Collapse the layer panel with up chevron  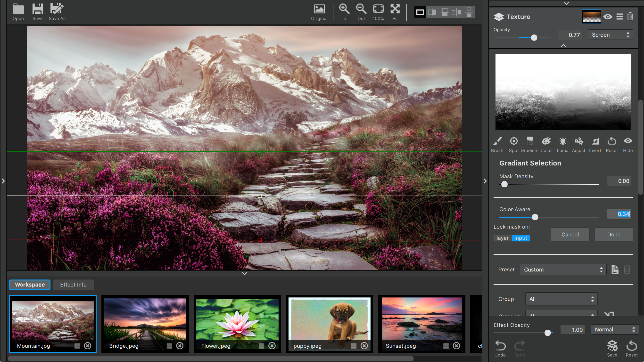pyautogui.click(x=563, y=46)
